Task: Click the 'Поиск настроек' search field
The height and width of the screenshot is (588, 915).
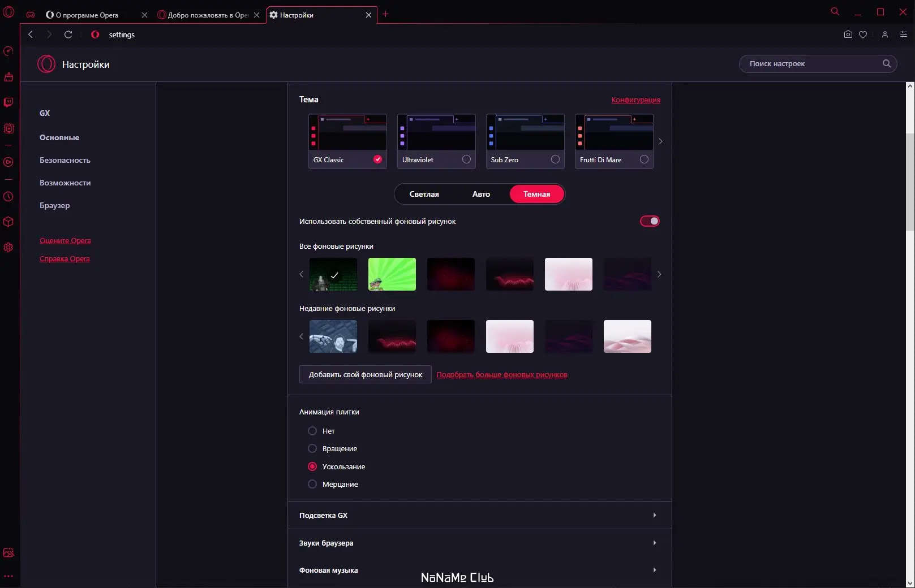Action: pos(818,64)
